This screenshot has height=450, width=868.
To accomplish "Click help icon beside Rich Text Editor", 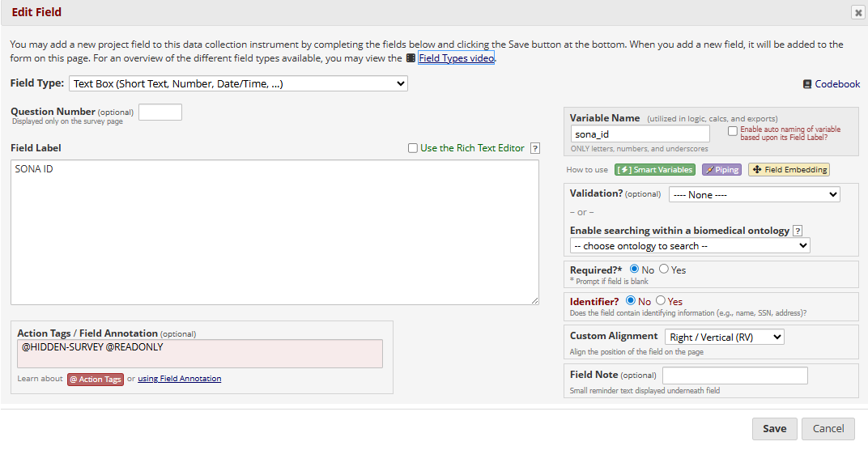I will [535, 148].
